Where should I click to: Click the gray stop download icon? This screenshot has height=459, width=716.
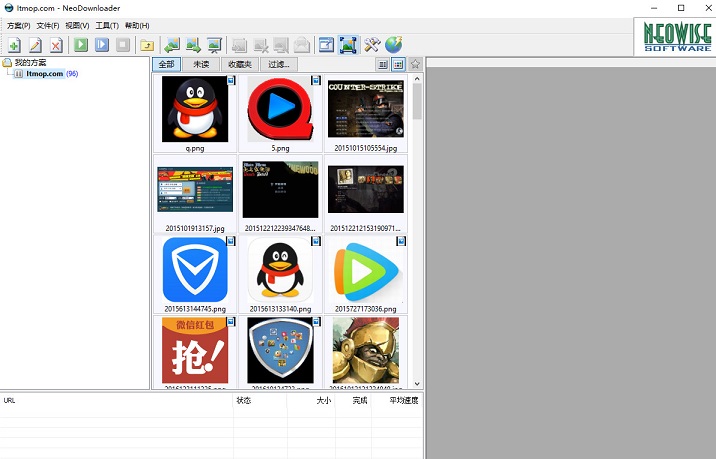click(123, 44)
